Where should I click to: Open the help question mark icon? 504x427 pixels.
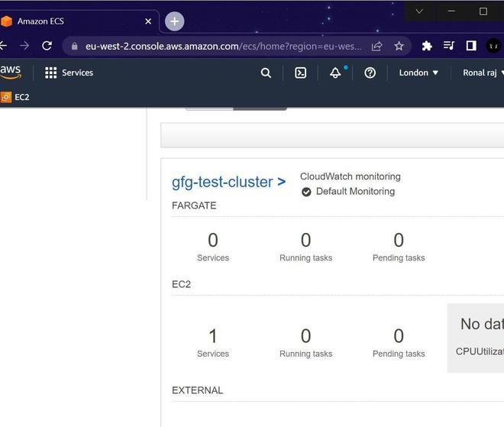point(370,73)
